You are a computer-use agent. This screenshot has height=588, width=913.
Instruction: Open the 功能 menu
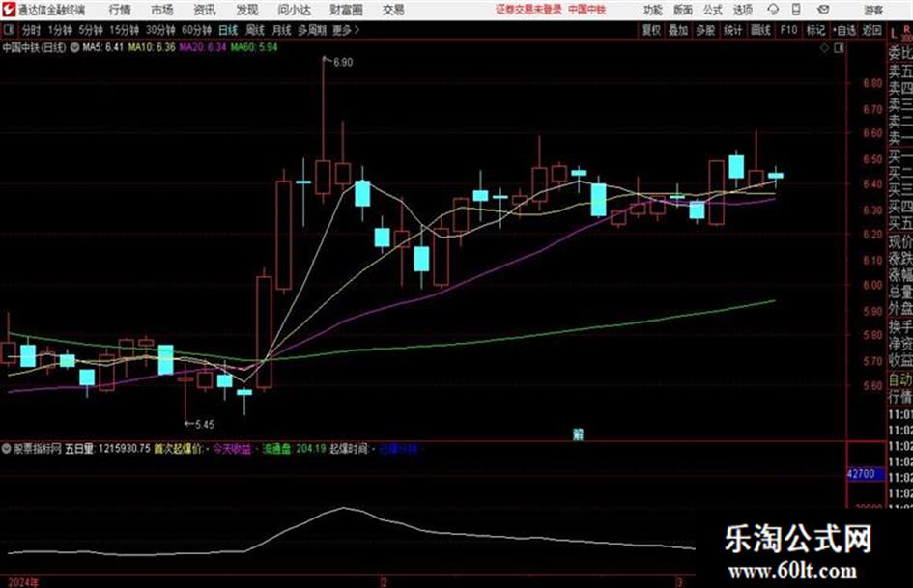point(653,10)
